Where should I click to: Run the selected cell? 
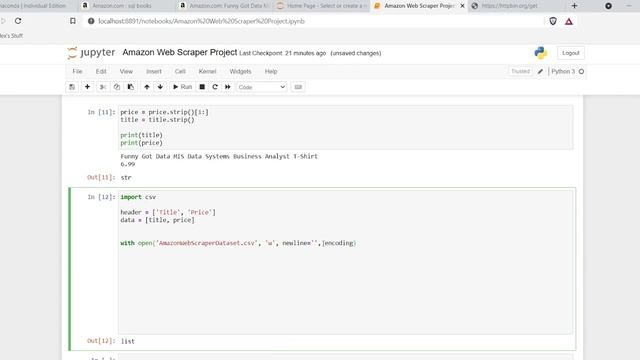coord(182,87)
